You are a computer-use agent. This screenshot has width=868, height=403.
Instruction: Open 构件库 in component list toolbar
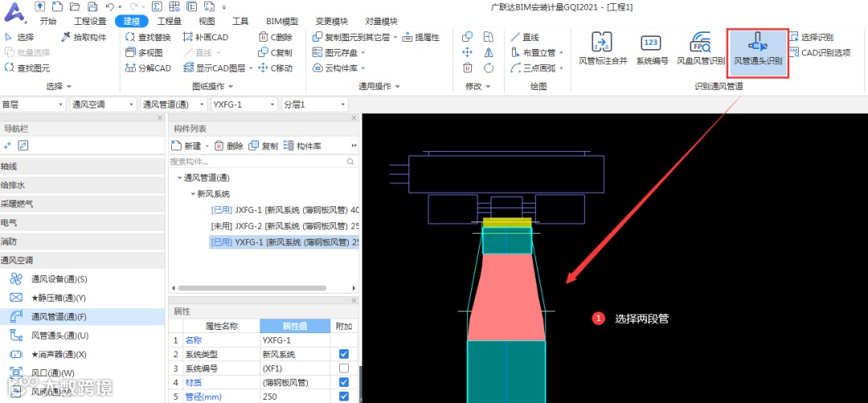pos(302,146)
